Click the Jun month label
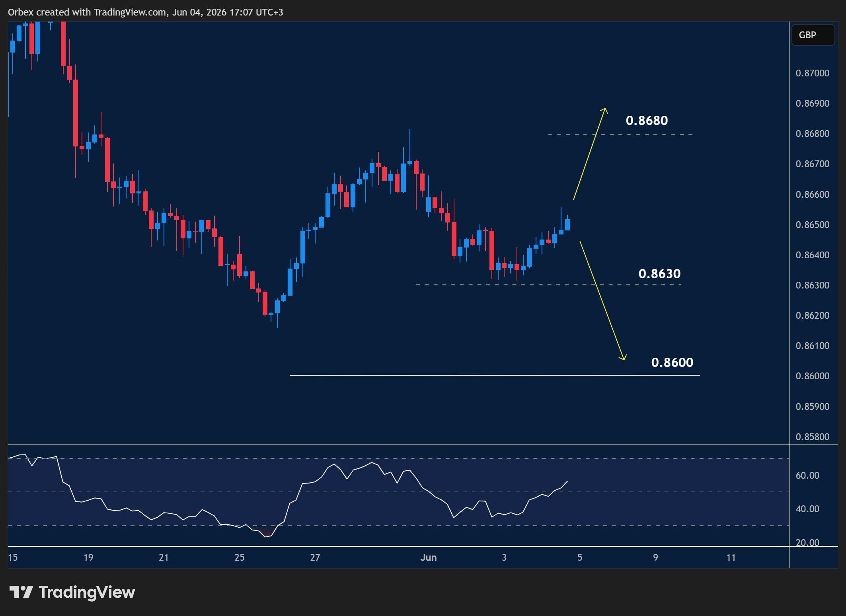Screen dimensions: 846x616 pos(429,558)
